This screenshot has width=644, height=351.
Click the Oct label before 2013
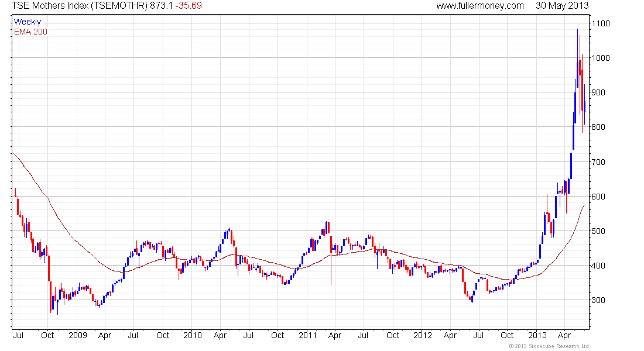(x=507, y=335)
